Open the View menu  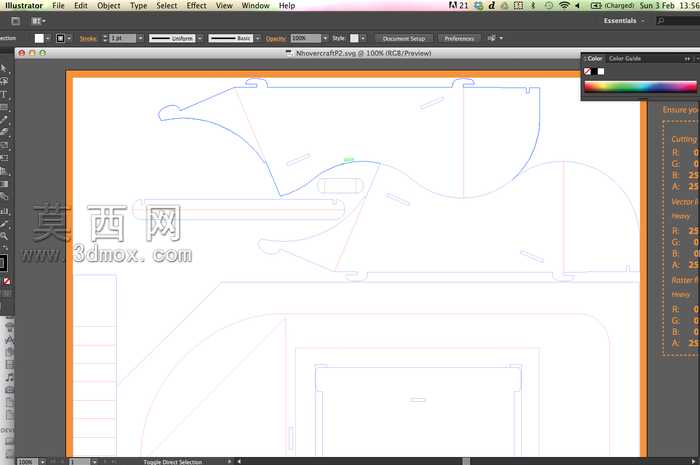tap(224, 5)
